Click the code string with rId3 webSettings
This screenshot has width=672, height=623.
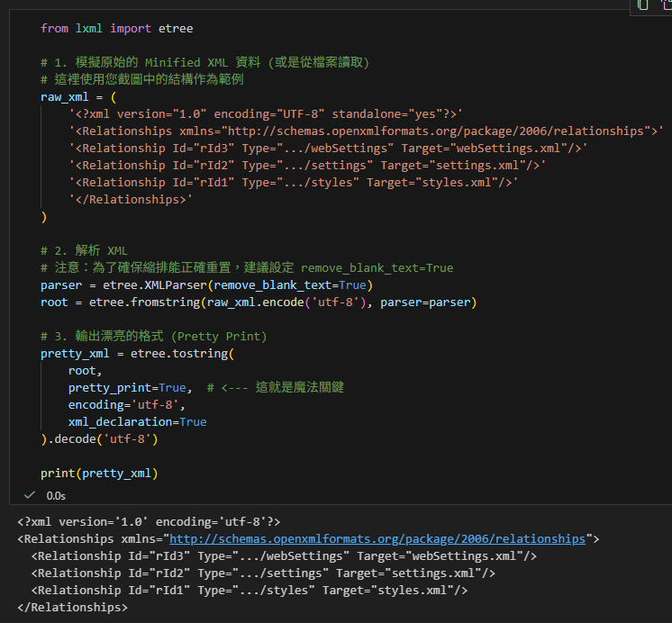(328, 149)
